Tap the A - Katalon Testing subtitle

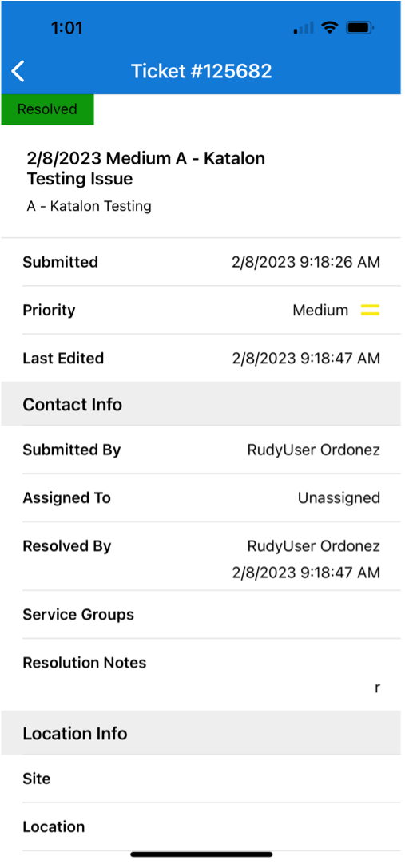[89, 207]
